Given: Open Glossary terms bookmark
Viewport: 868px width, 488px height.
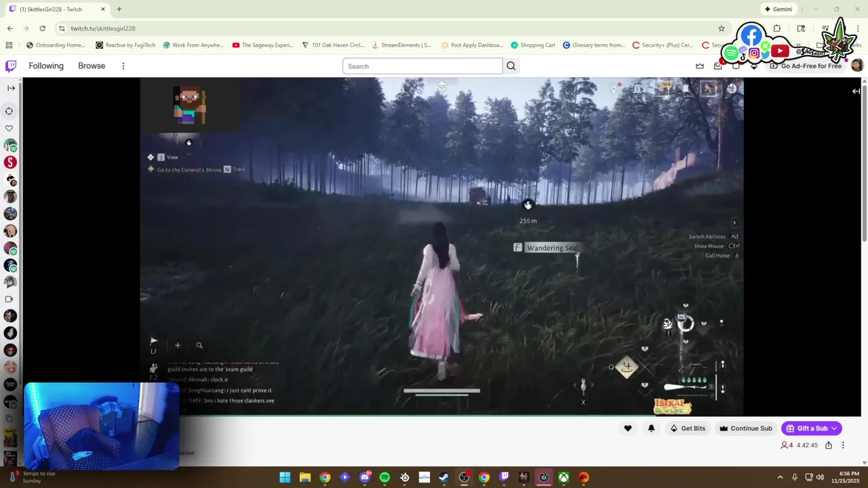Looking at the screenshot, I should [x=594, y=45].
